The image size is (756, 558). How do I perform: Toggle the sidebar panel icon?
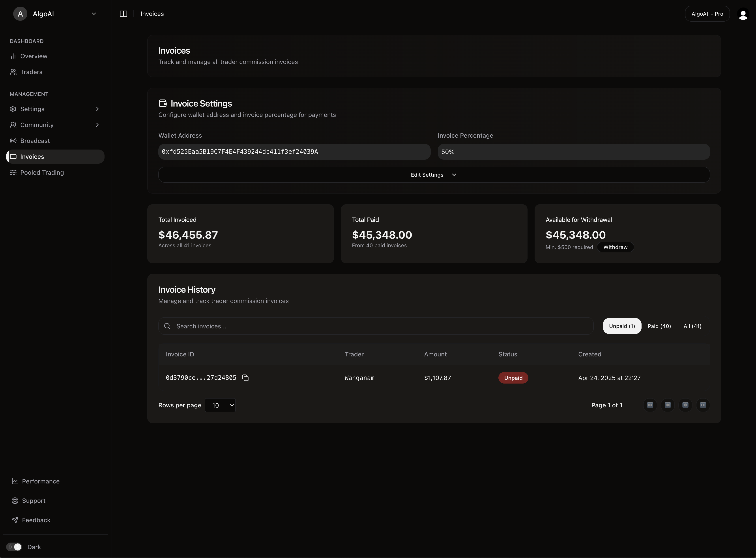click(123, 13)
